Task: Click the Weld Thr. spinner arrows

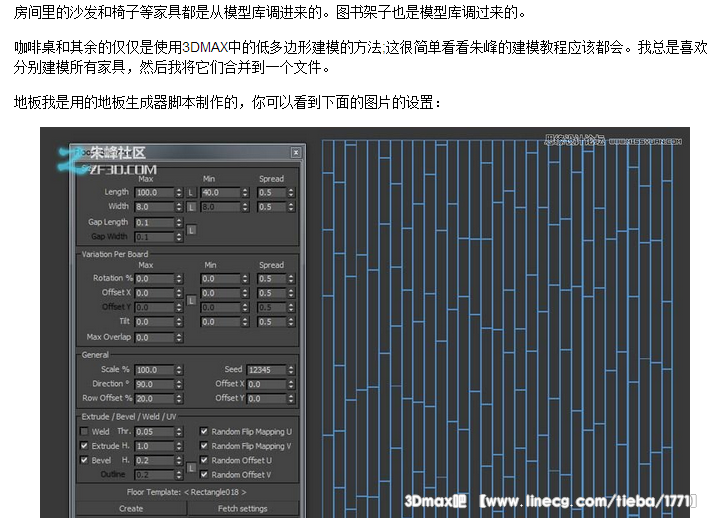Action: point(179,432)
